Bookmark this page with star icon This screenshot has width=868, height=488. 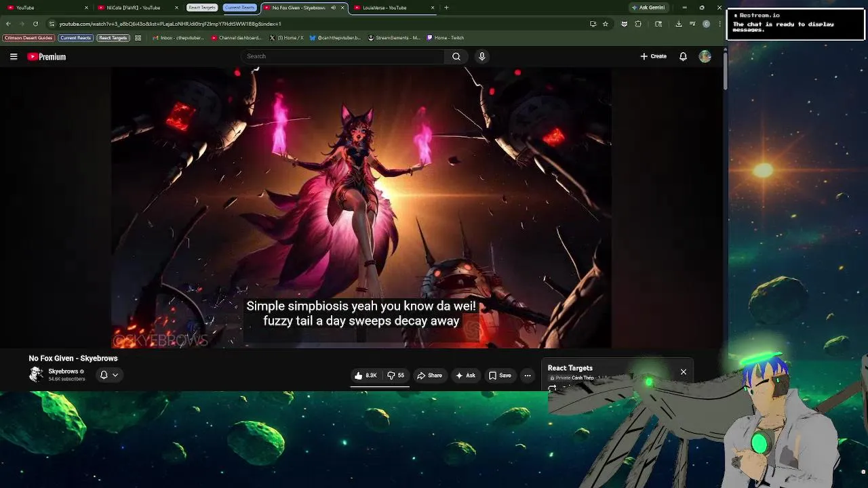tap(606, 24)
